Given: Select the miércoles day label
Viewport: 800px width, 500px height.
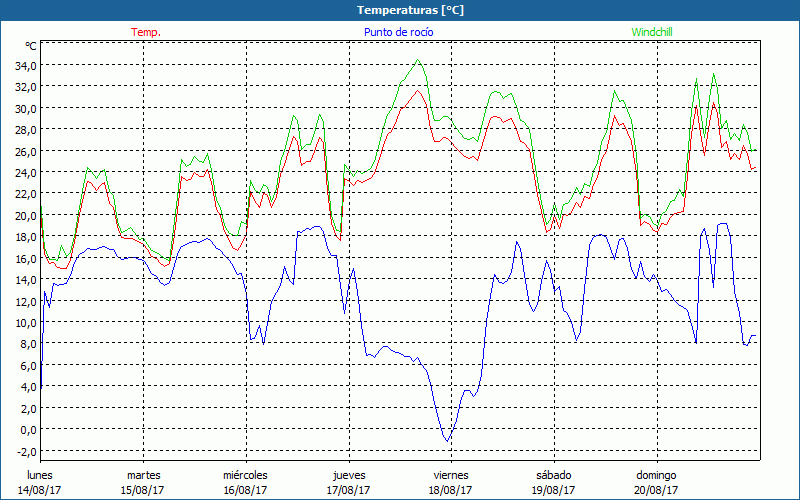Looking at the screenshot, I should tap(245, 475).
